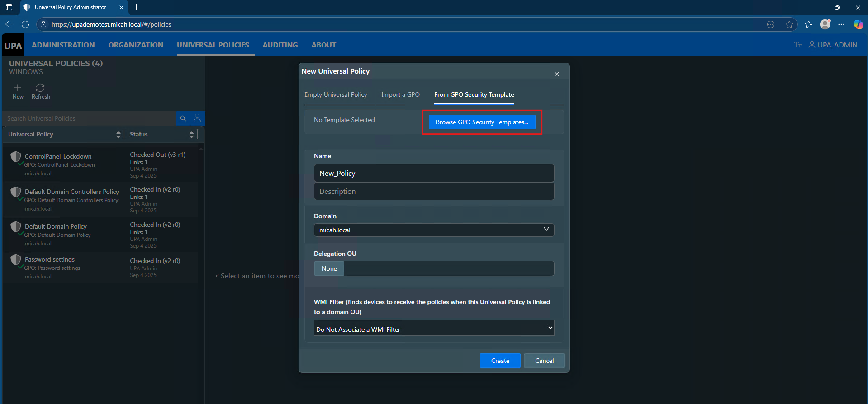Click the New policy plus icon
This screenshot has width=868, height=404.
click(18, 88)
